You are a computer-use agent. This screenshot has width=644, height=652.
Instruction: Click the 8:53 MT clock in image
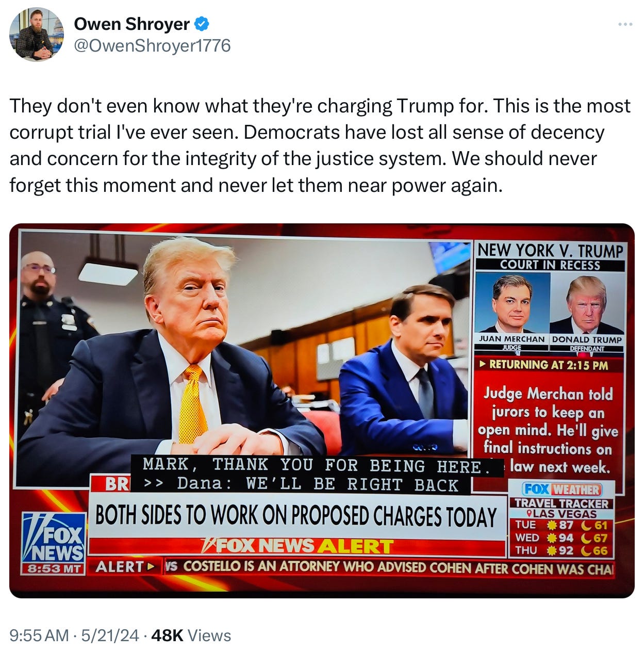pyautogui.click(x=53, y=569)
